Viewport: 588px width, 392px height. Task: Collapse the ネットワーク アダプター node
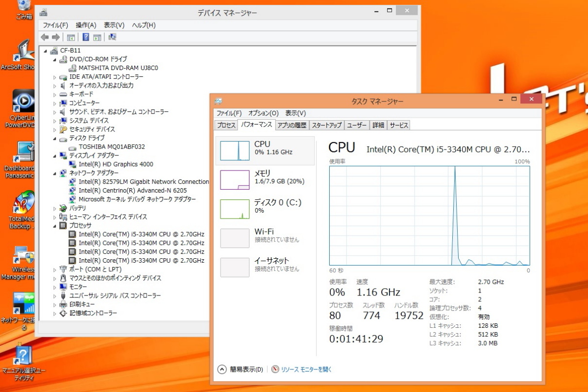tap(55, 173)
